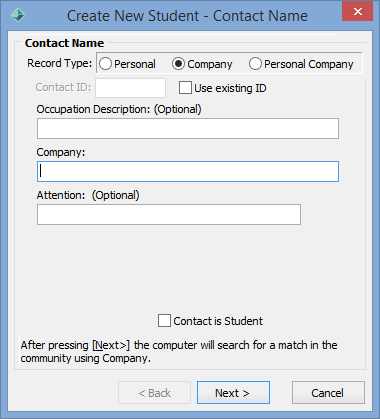This screenshot has width=380, height=419.
Task: Click the 'After pressing [Next>]' hint text
Action: coord(179,351)
